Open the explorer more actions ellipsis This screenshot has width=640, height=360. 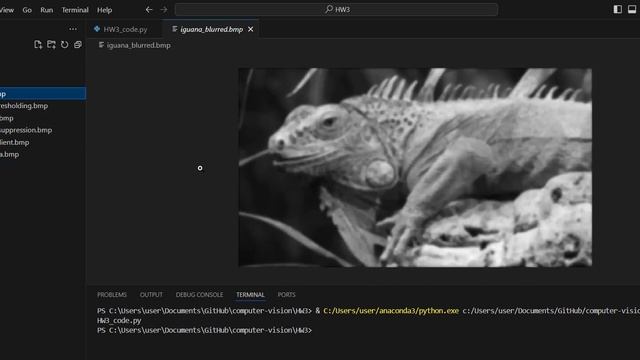73,29
